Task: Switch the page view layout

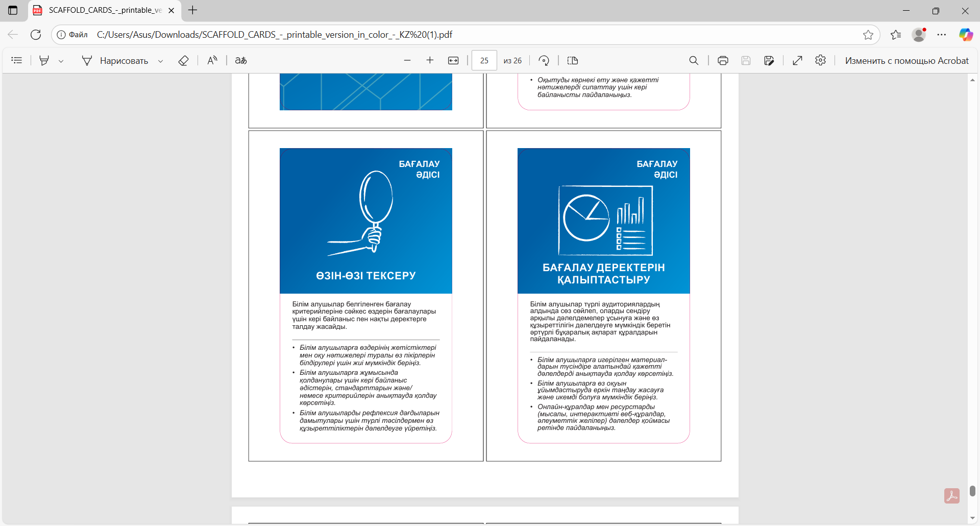Action: [x=573, y=61]
